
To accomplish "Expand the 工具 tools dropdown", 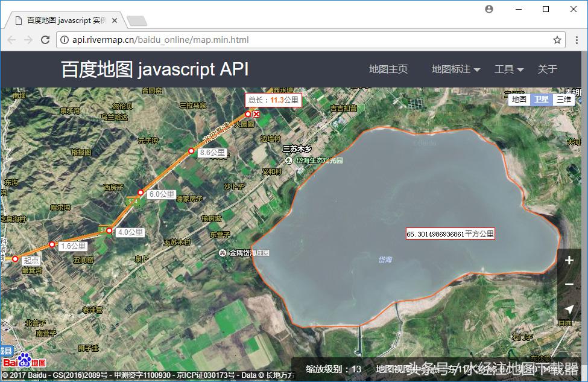I will click(x=505, y=69).
